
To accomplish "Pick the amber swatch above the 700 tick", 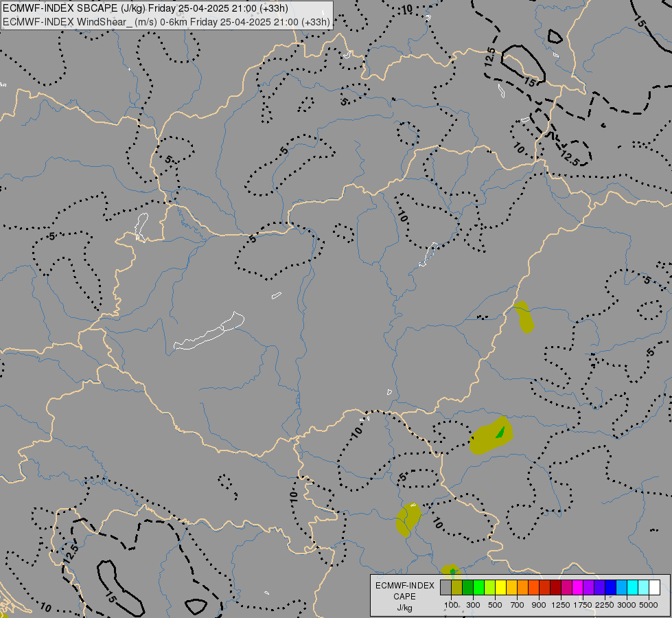I will click(511, 588).
